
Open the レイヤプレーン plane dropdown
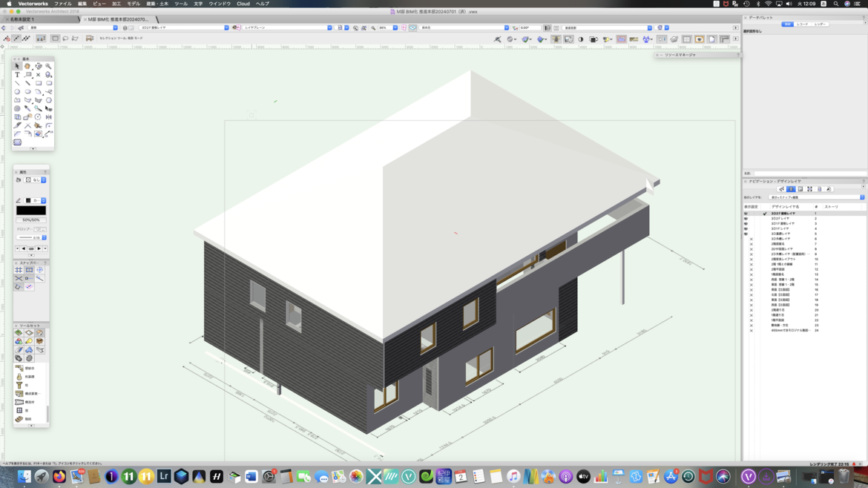pyautogui.click(x=286, y=28)
